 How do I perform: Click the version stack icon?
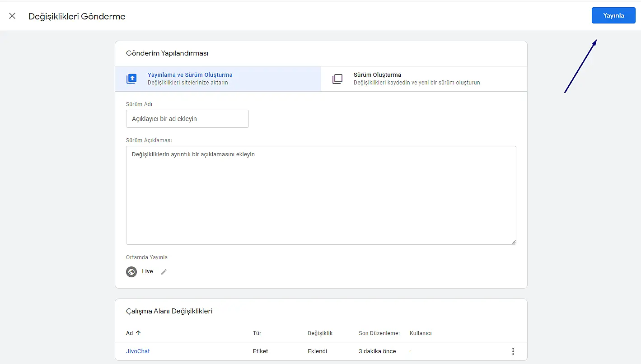[x=337, y=79]
